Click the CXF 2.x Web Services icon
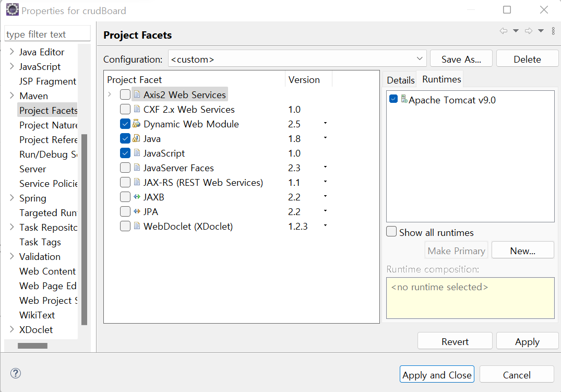 137,109
